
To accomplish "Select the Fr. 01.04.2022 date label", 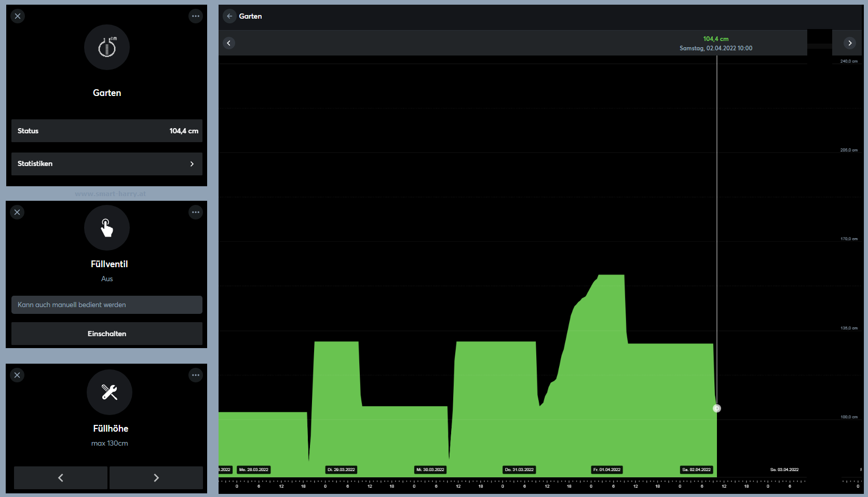I will point(607,470).
